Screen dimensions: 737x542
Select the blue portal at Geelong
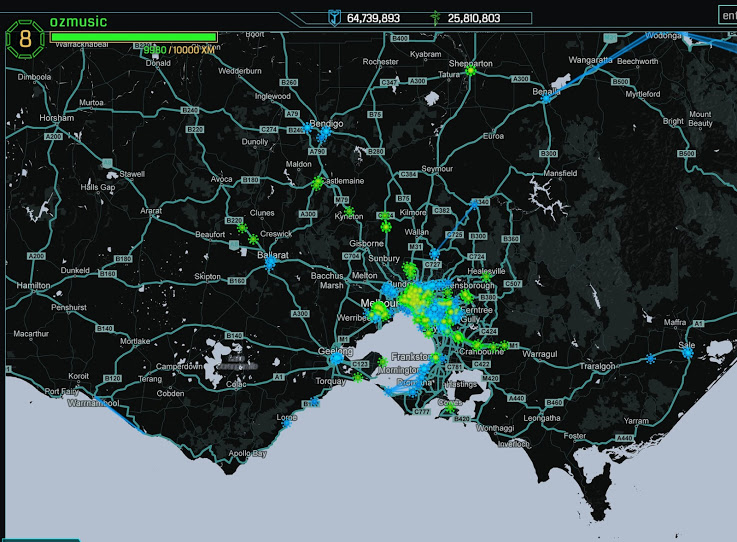(x=337, y=359)
